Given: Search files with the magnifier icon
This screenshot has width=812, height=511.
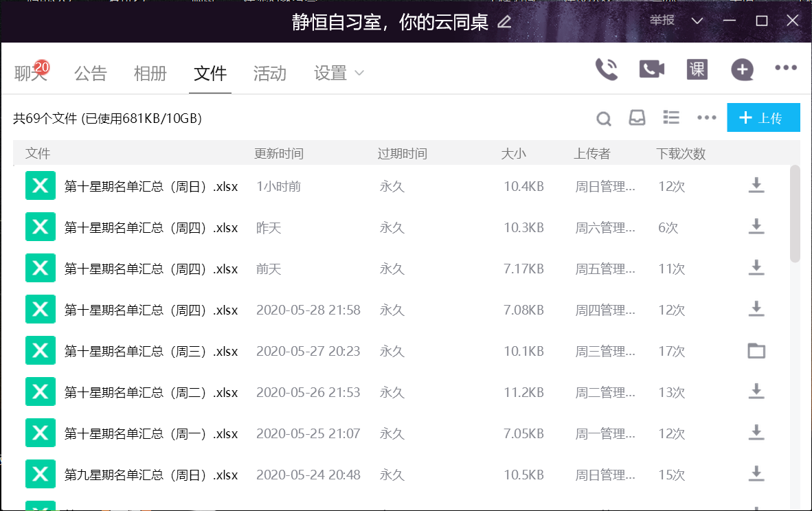Looking at the screenshot, I should point(603,119).
